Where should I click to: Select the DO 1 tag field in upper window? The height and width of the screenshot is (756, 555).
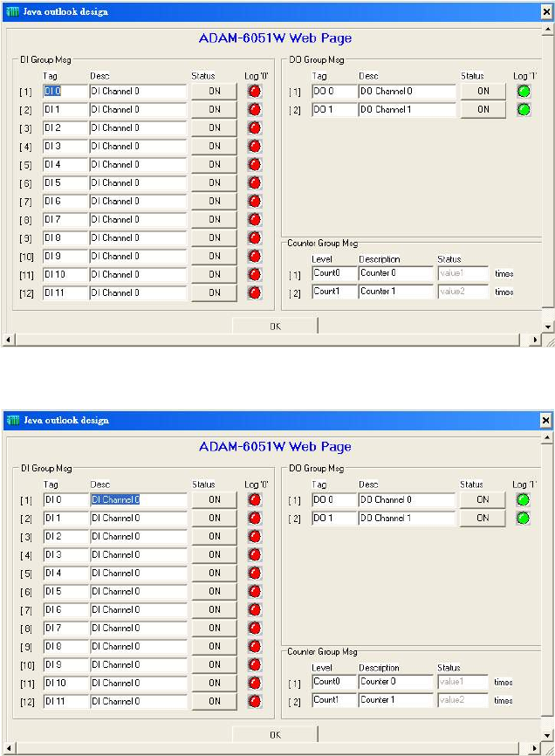(x=334, y=109)
